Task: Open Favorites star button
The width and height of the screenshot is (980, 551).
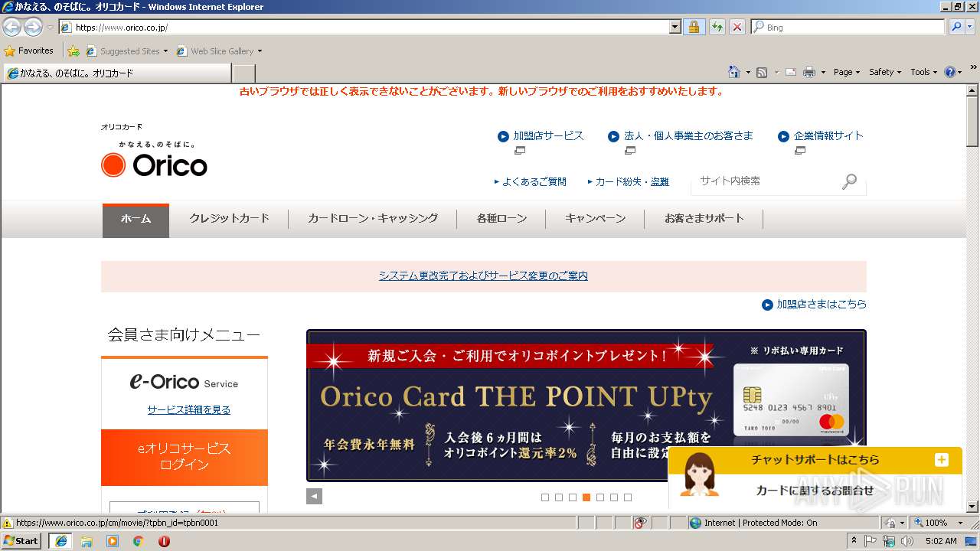Action: pyautogui.click(x=29, y=51)
